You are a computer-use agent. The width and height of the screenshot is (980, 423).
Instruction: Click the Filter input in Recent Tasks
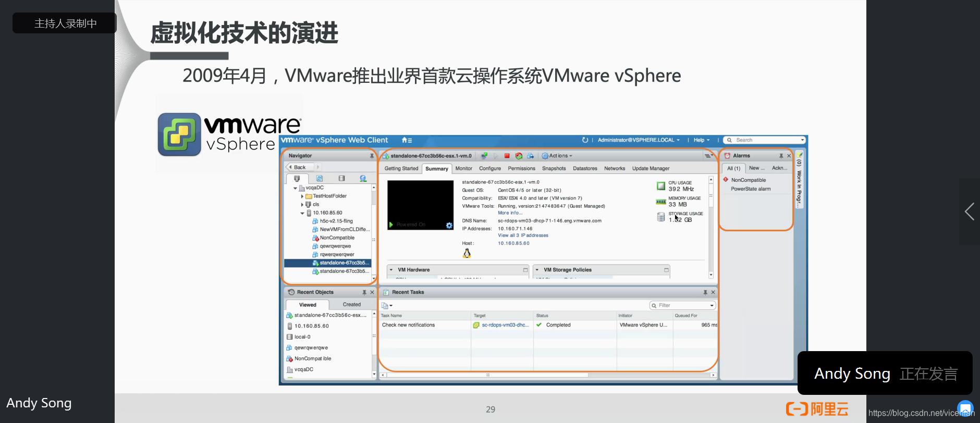tap(682, 305)
